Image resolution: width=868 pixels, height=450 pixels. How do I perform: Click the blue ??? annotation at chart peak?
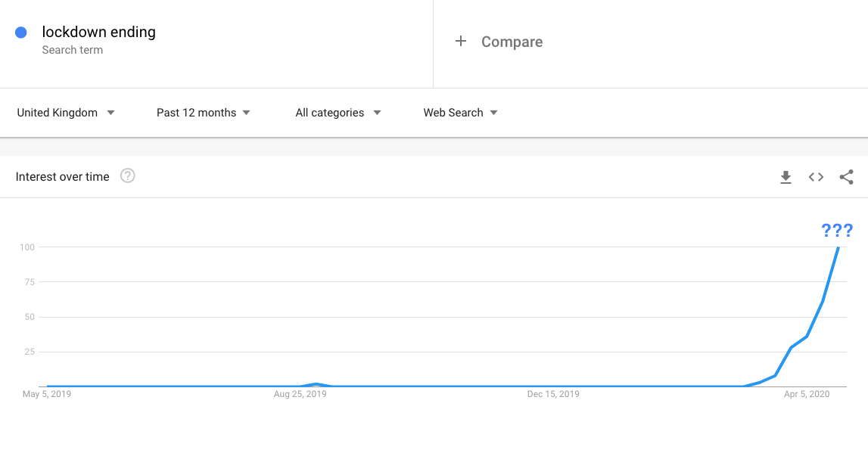coord(837,231)
